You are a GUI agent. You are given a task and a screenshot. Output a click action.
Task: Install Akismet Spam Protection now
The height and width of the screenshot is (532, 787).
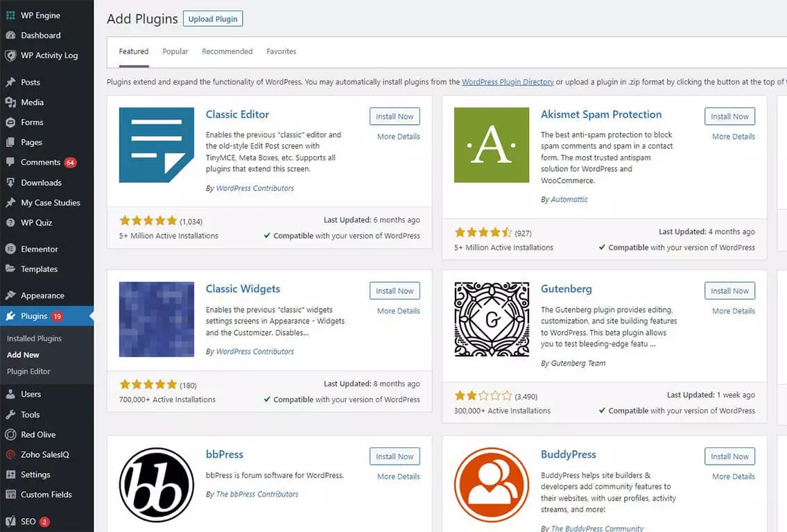tap(729, 117)
